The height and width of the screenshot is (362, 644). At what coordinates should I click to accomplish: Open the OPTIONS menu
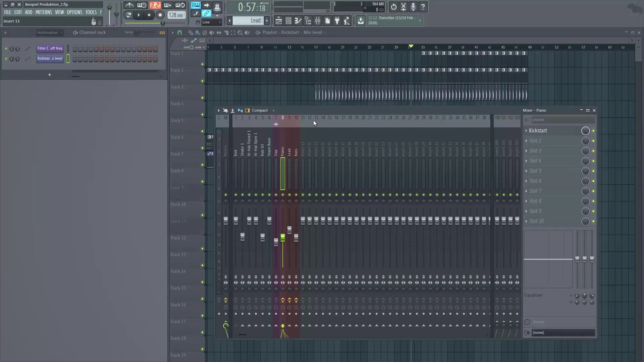click(x=74, y=12)
